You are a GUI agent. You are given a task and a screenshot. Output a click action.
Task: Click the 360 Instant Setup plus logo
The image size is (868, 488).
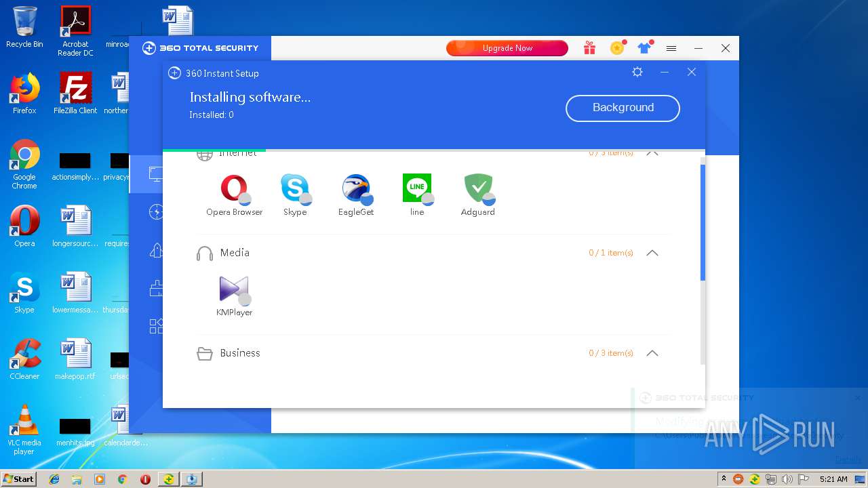click(174, 73)
